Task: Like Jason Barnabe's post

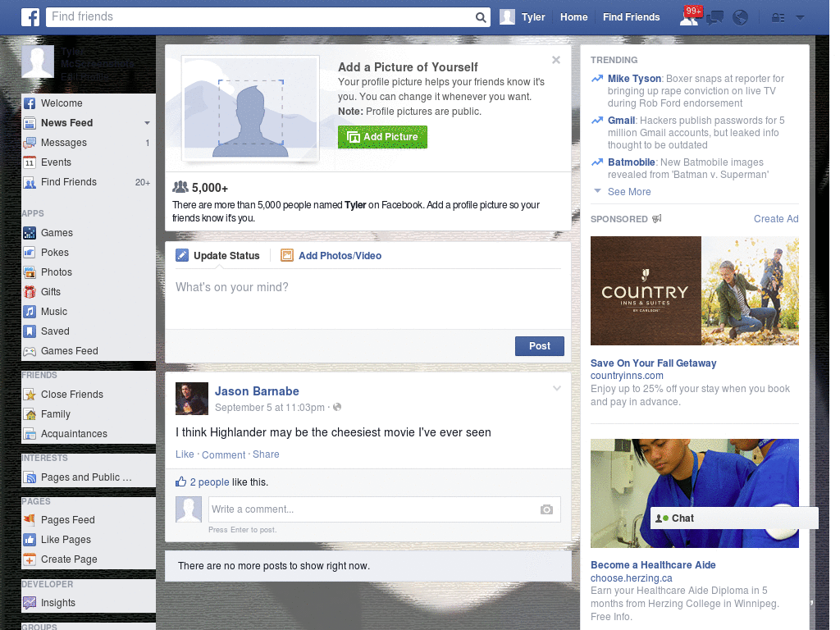Action: (185, 454)
